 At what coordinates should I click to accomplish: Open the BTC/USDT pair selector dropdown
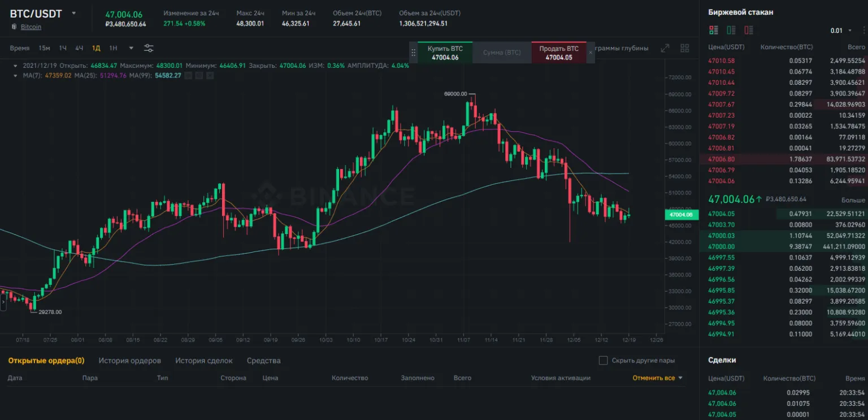(73, 14)
